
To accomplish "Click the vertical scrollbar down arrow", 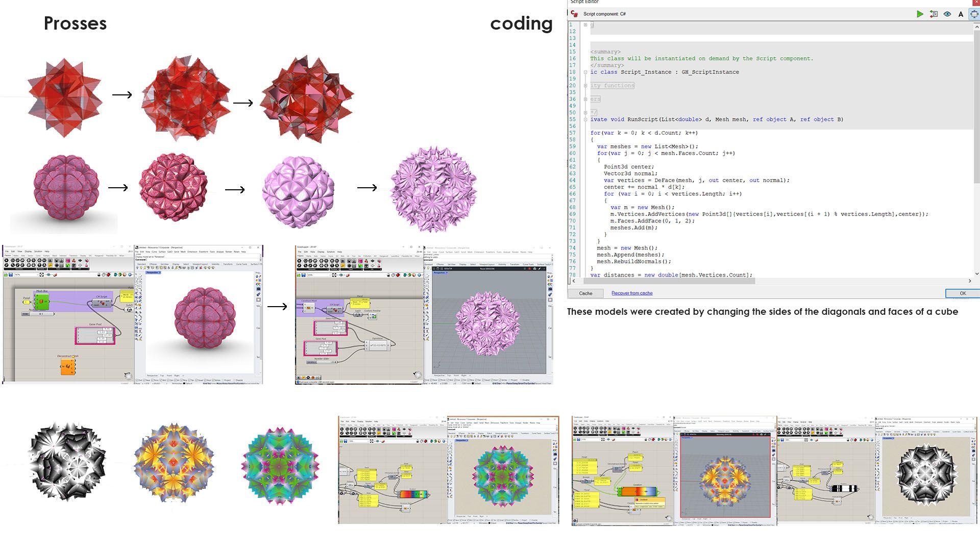I will click(977, 274).
